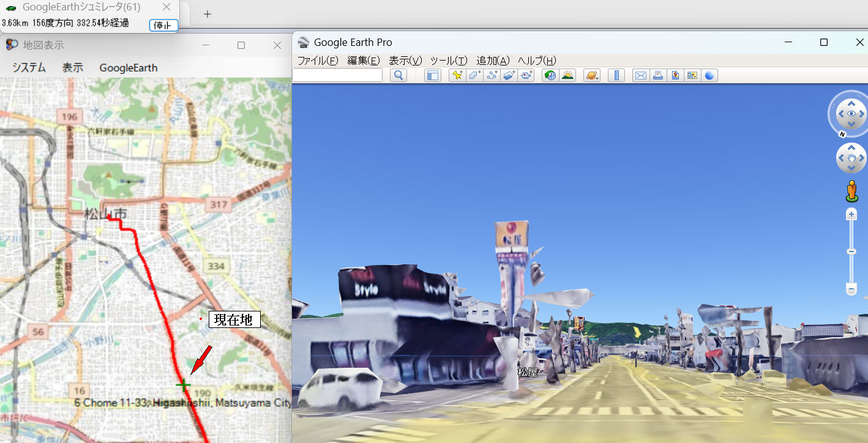Toggle the sidebar panel icon
The width and height of the screenshot is (868, 443).
pos(433,75)
